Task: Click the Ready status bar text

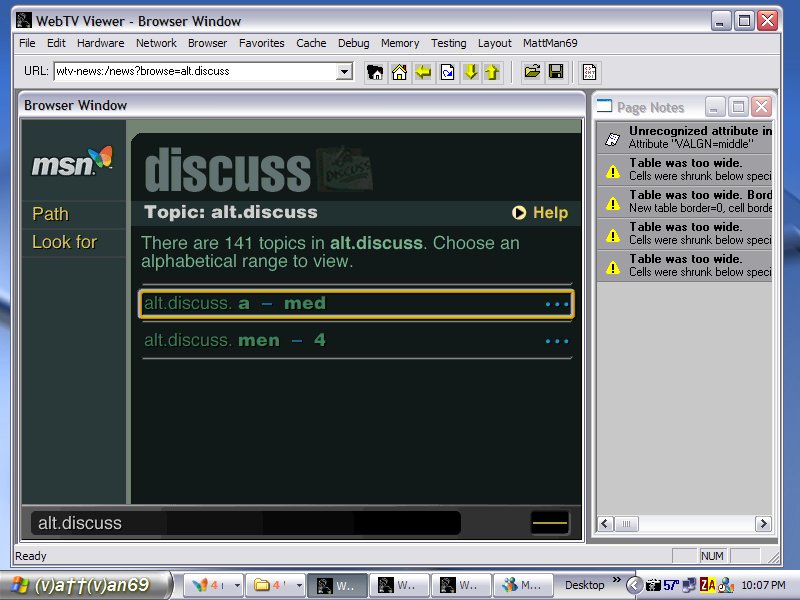Action: (31, 556)
